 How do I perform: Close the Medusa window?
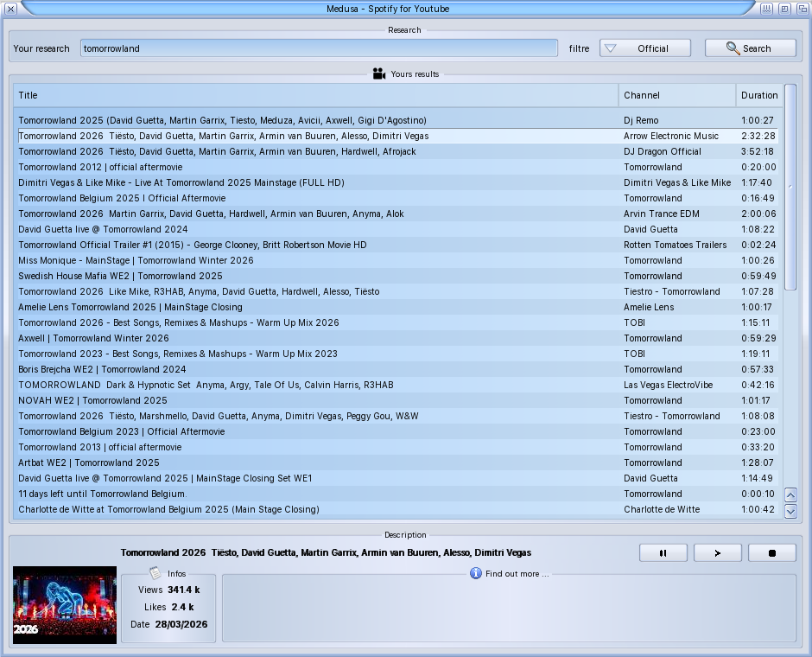(10, 9)
